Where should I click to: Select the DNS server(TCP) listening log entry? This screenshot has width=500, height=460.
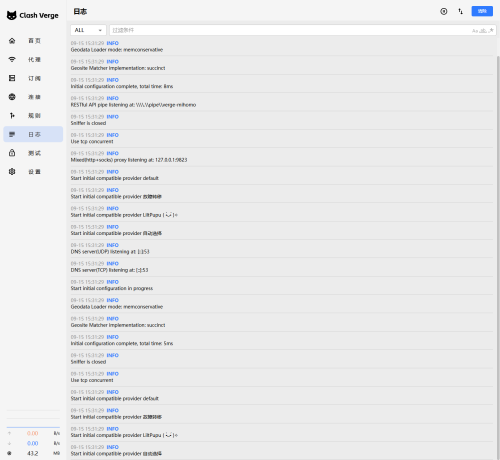282,267
